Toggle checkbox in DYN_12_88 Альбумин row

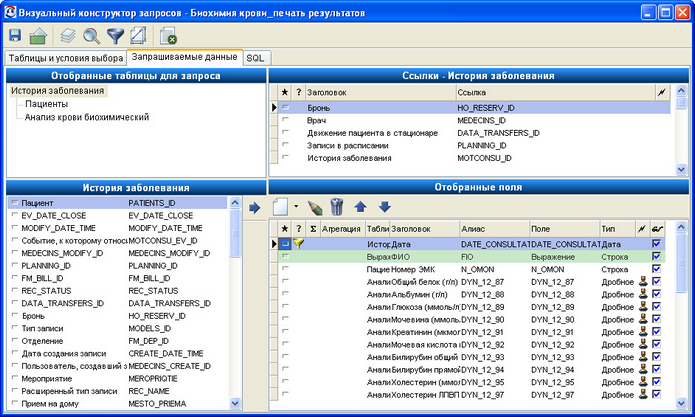[656, 294]
